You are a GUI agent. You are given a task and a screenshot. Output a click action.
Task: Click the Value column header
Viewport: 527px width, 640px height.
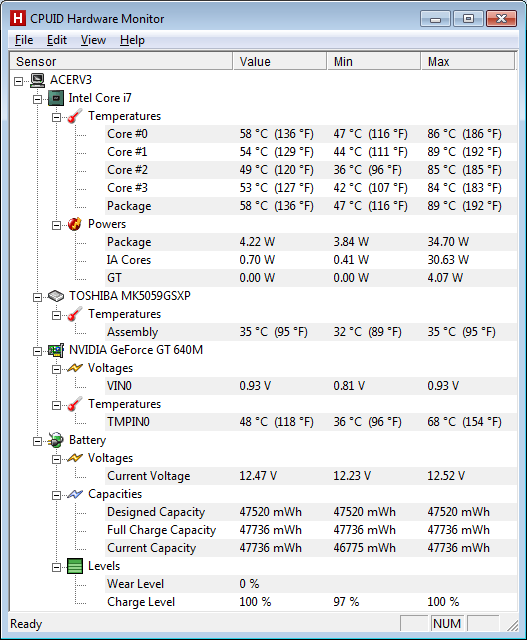pos(280,61)
